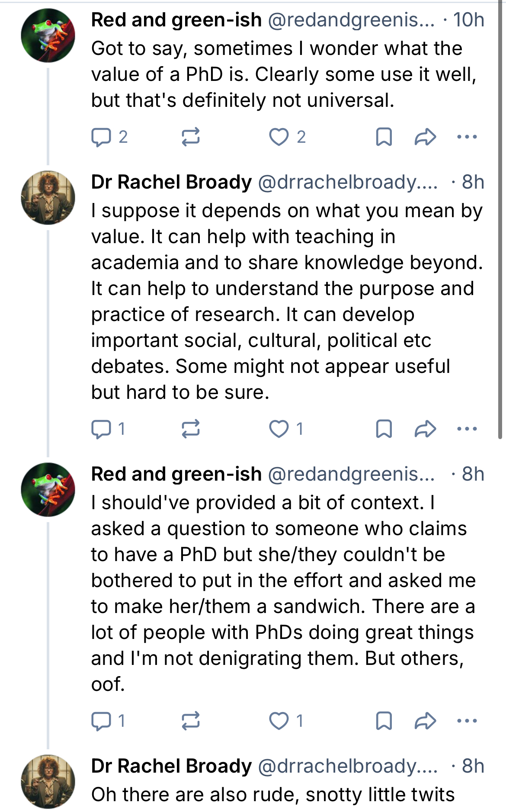Viewport: 506px width, 812px height.
Task: Reply to Dr Rachel Broady's long post
Action: pyautogui.click(x=101, y=429)
